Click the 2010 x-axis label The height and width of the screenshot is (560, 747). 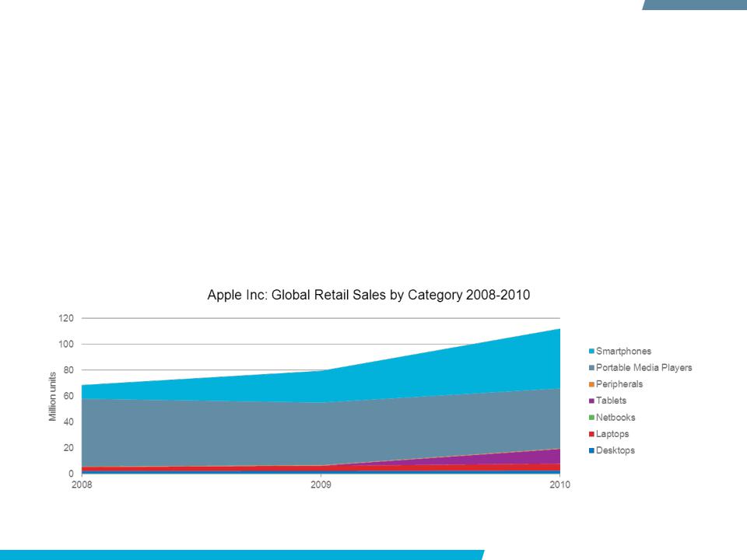tap(559, 485)
